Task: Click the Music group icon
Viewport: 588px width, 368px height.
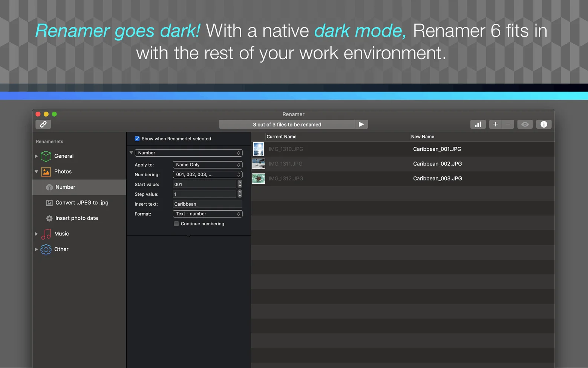Action: point(46,234)
